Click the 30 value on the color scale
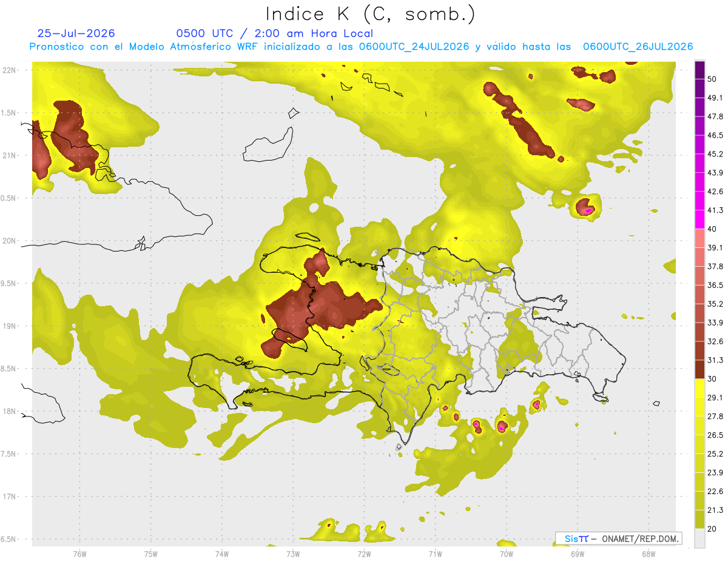 (712, 379)
